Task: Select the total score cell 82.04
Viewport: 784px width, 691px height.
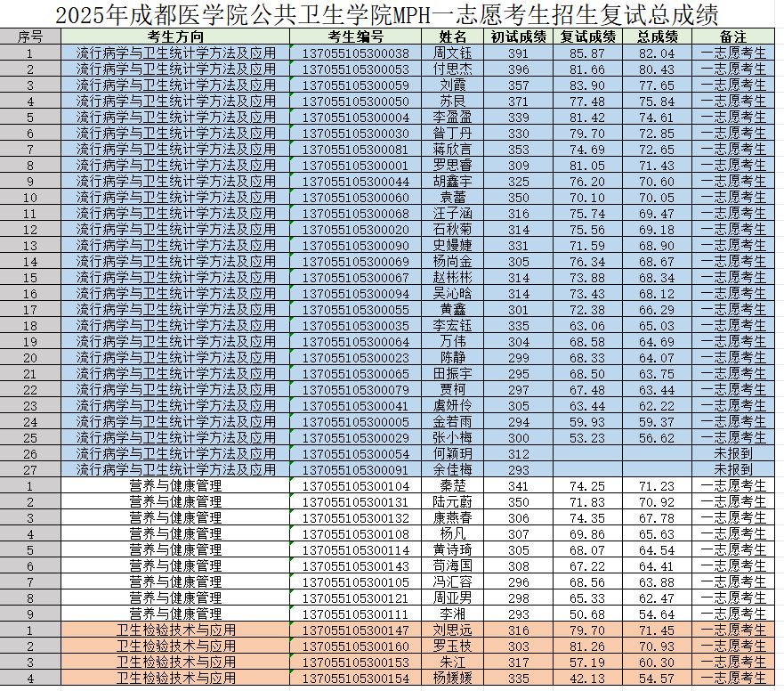Action: point(657,53)
